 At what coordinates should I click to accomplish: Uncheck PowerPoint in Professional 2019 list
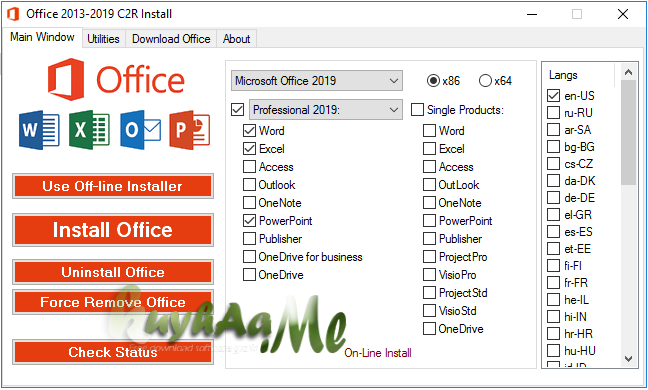249,221
